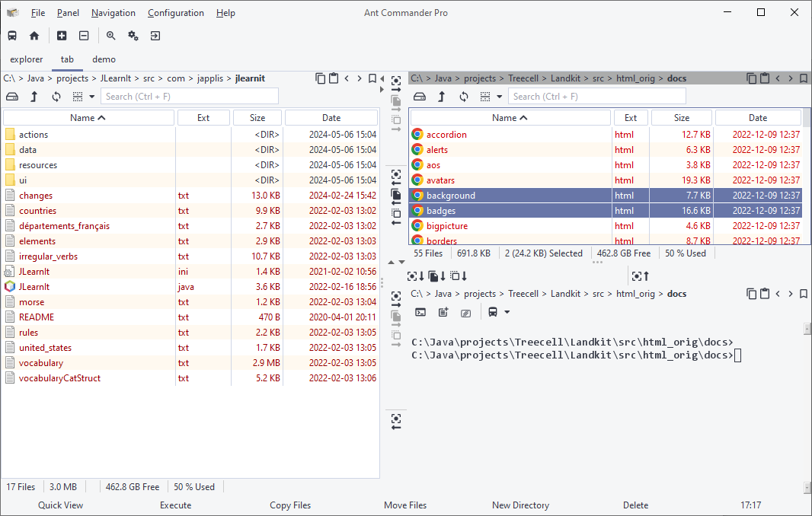Navigate back in the left panel history
Screen dimensions: 812x516
click(x=347, y=78)
